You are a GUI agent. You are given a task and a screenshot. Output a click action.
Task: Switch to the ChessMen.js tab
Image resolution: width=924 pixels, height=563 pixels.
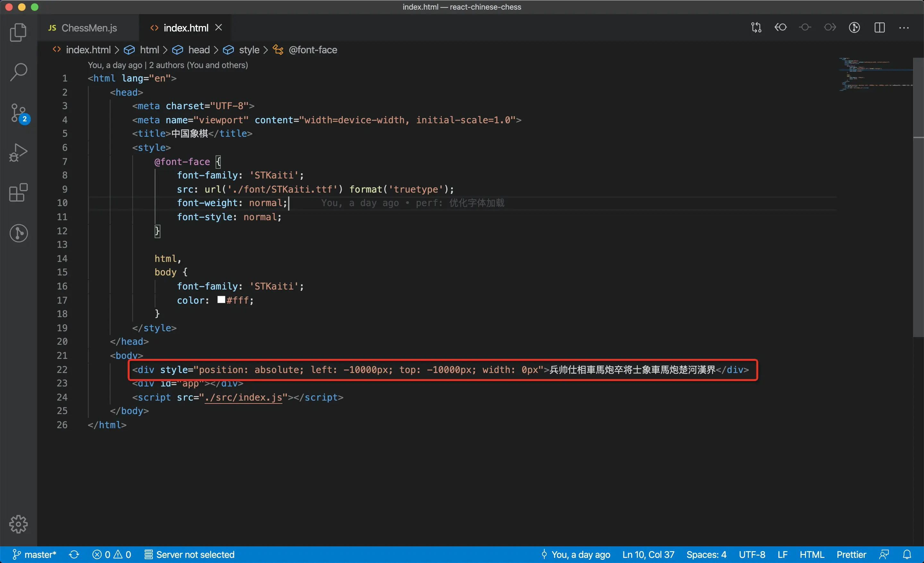point(89,28)
